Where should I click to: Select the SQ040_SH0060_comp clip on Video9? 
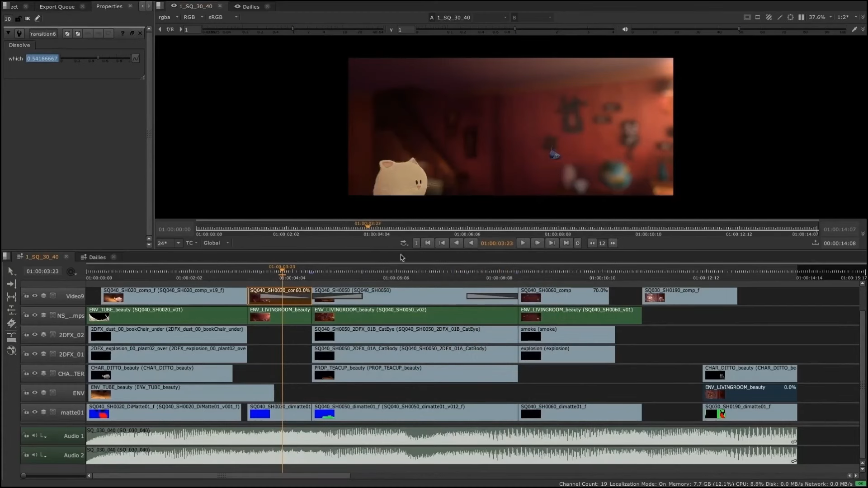(564, 296)
